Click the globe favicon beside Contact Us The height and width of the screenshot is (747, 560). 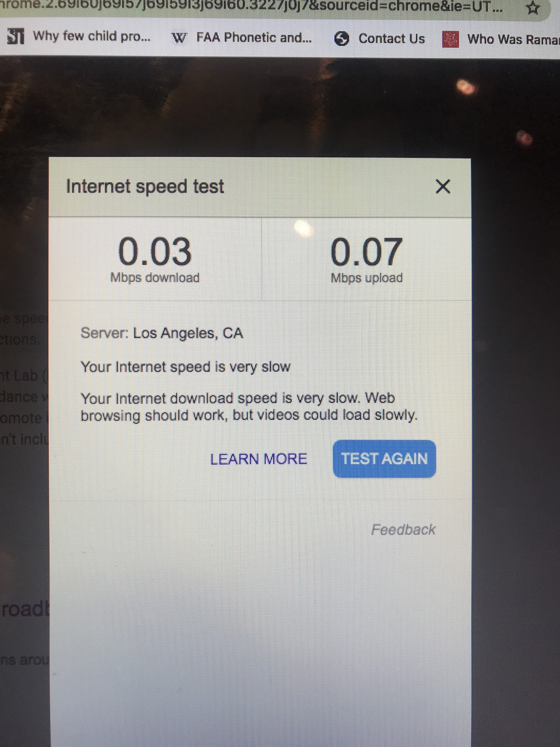point(341,39)
